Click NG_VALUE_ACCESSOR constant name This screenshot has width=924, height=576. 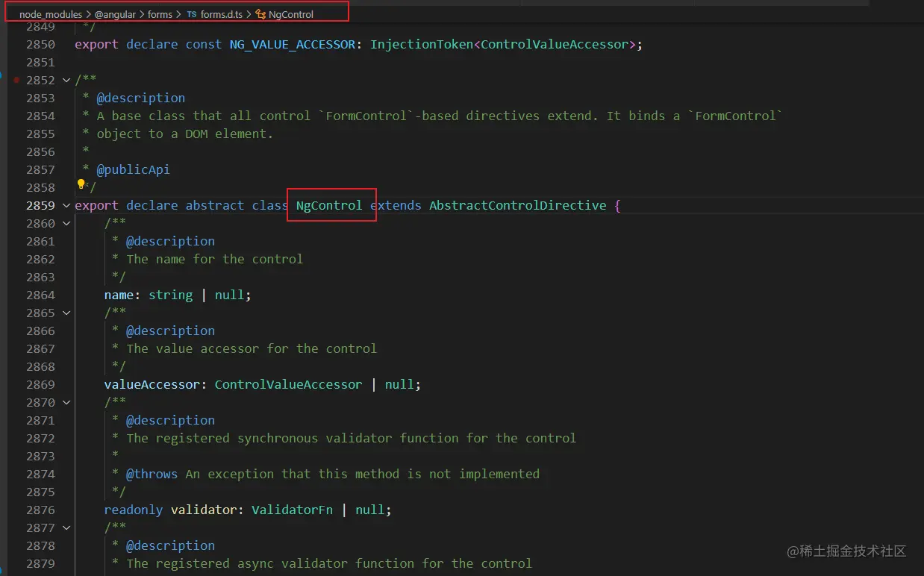click(x=293, y=44)
